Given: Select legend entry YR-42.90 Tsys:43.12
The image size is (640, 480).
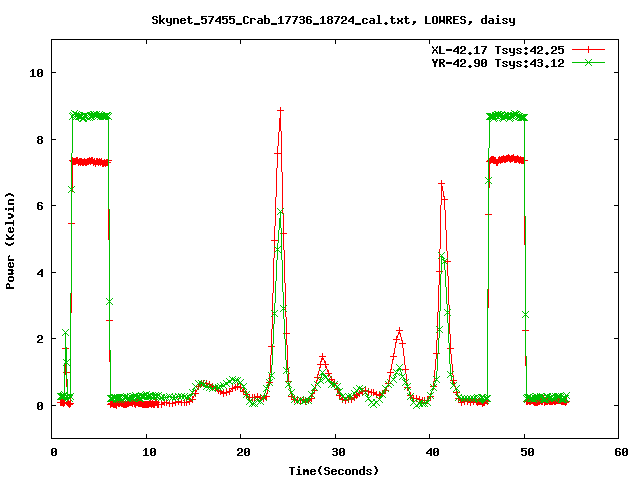Looking at the screenshot, I should click(498, 63).
